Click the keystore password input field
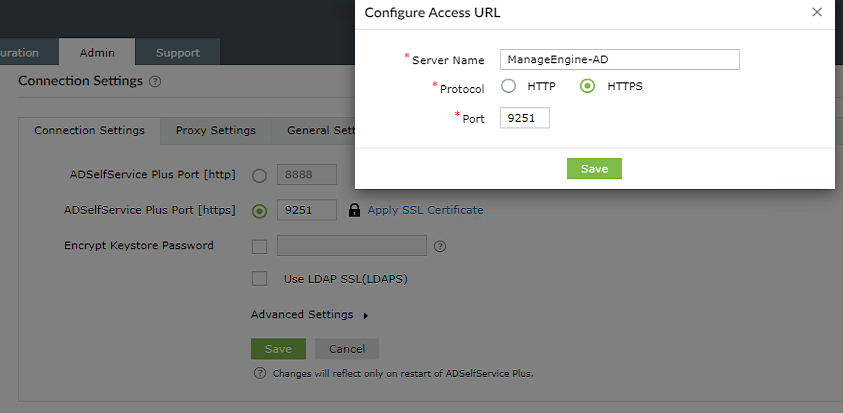The width and height of the screenshot is (843, 413). pyautogui.click(x=352, y=245)
